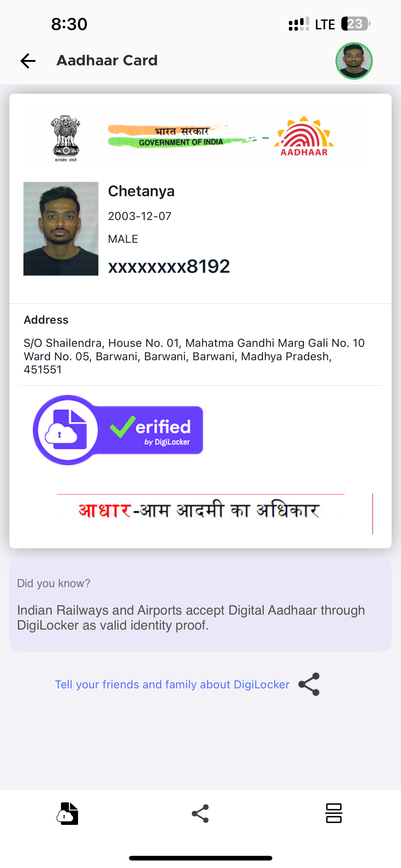Image resolution: width=401 pixels, height=868 pixels.
Task: Tap the stacked cards view icon in bottom bar
Action: tap(334, 813)
